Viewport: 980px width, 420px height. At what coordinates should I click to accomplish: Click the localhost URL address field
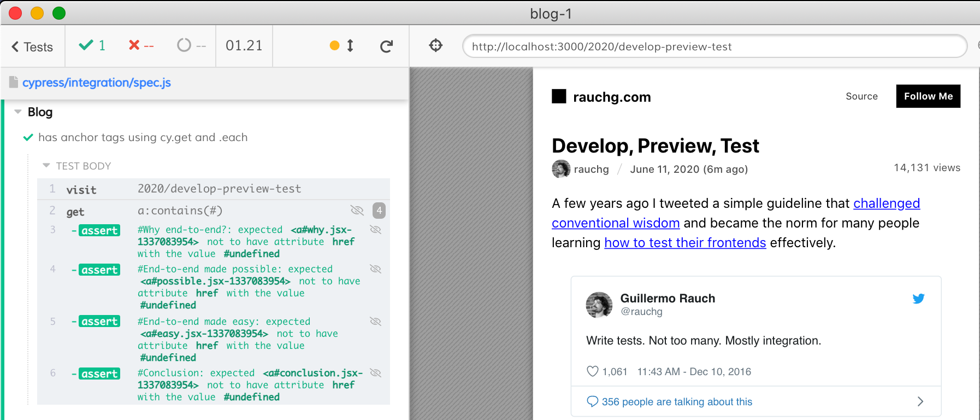tap(713, 46)
